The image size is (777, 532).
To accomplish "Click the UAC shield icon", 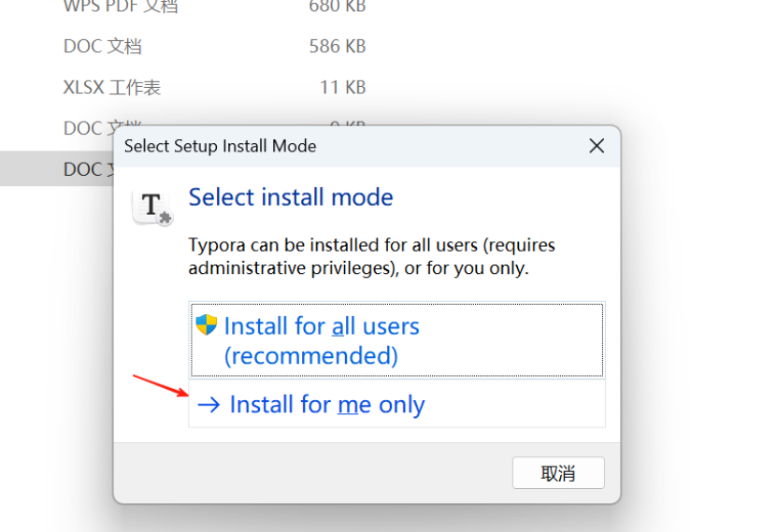I will pyautogui.click(x=206, y=325).
